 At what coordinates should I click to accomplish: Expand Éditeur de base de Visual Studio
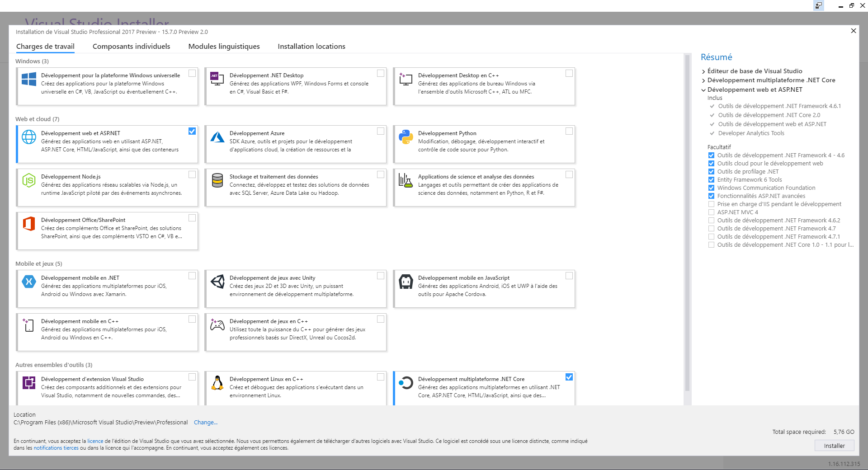[x=703, y=71]
